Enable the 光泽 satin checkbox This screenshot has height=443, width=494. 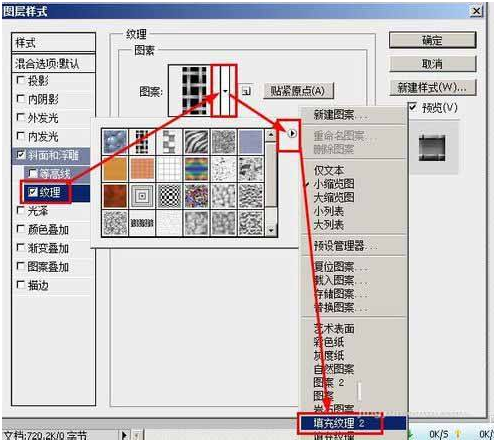point(21,210)
